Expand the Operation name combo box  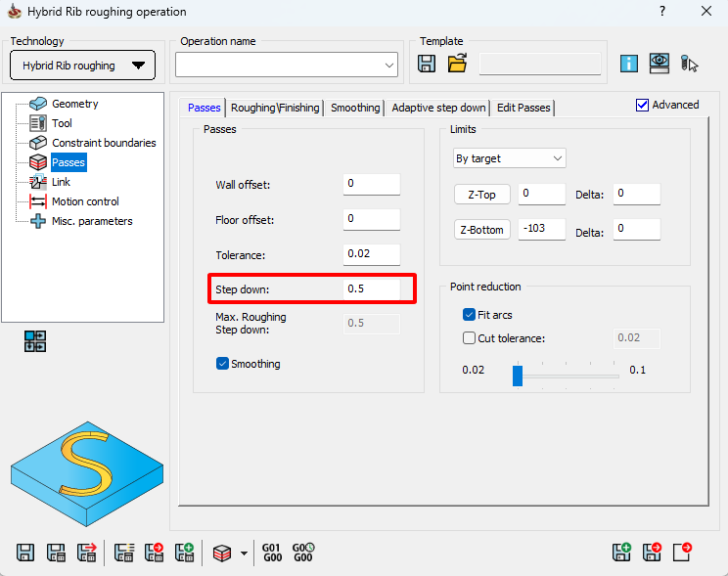pos(389,66)
